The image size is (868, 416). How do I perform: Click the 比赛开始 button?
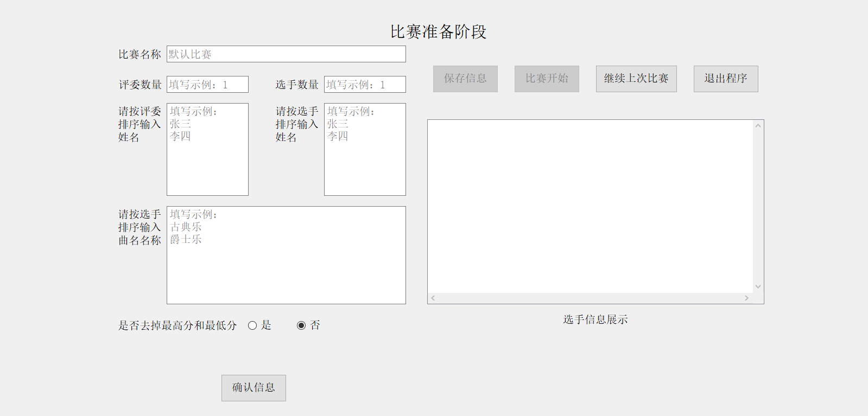coord(547,79)
